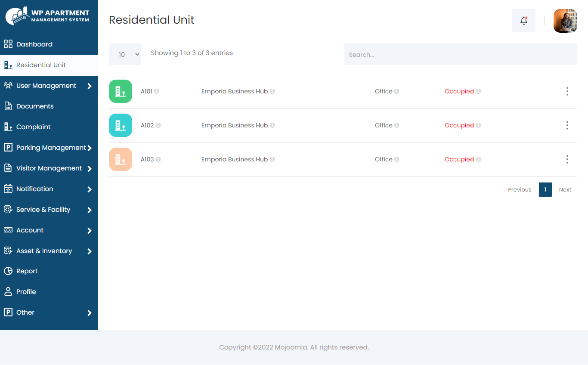This screenshot has height=365, width=588.
Task: Click the Account money icon
Action: [x=8, y=230]
